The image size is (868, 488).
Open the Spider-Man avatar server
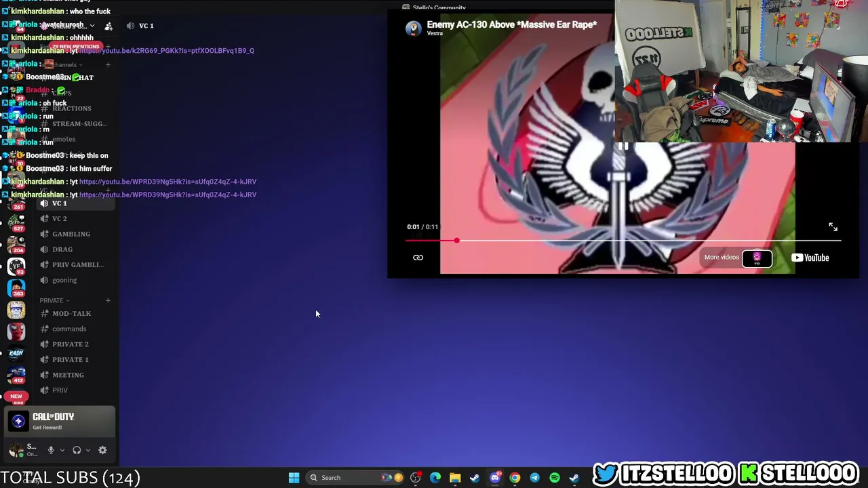(16, 331)
